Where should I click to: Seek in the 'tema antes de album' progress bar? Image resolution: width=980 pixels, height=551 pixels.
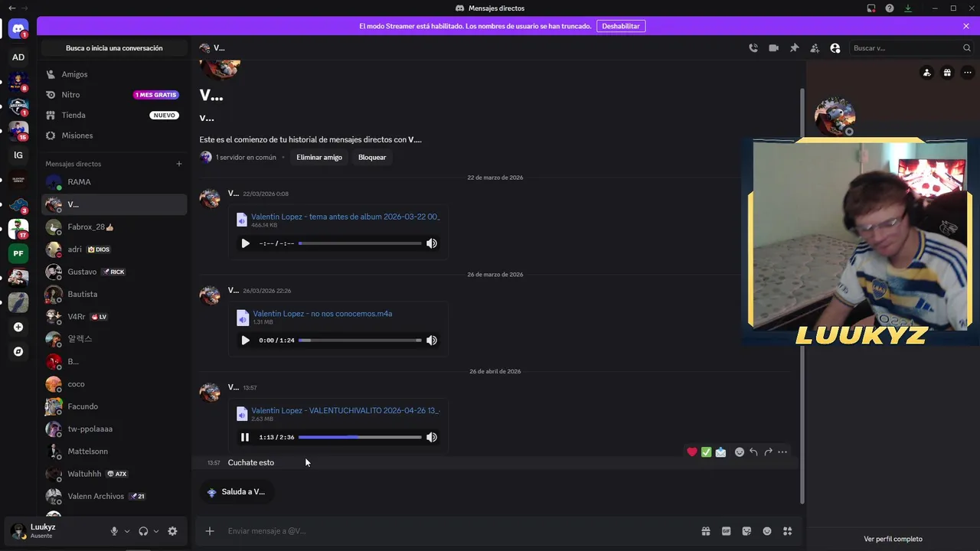click(360, 243)
